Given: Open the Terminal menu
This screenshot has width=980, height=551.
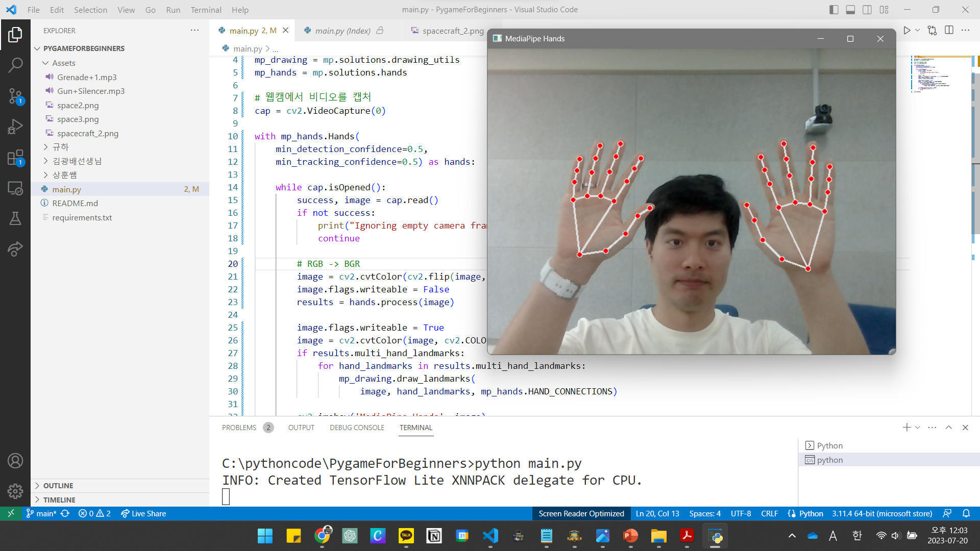Looking at the screenshot, I should (x=206, y=10).
